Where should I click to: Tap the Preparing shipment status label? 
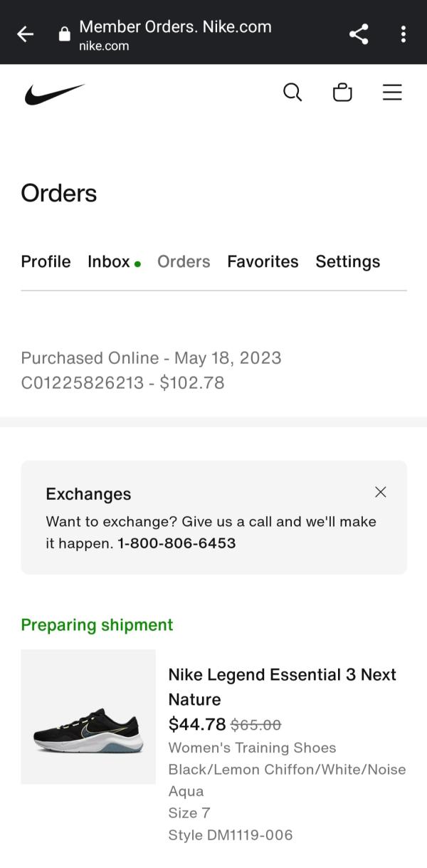(97, 624)
